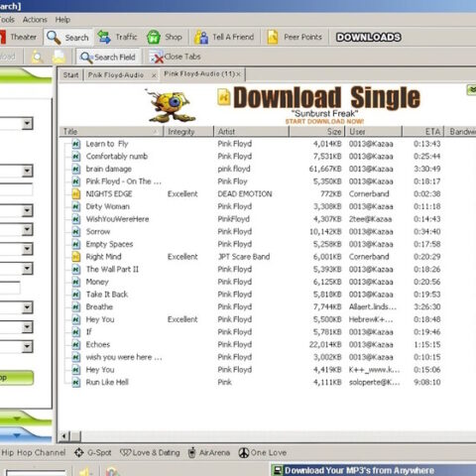Open the Traffic arrows icon

(104, 37)
